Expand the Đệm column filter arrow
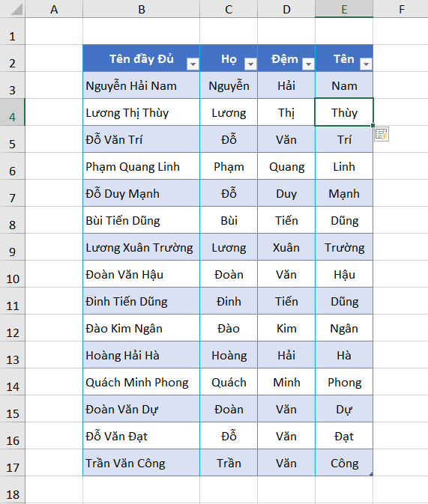This screenshot has width=428, height=504. [x=308, y=64]
